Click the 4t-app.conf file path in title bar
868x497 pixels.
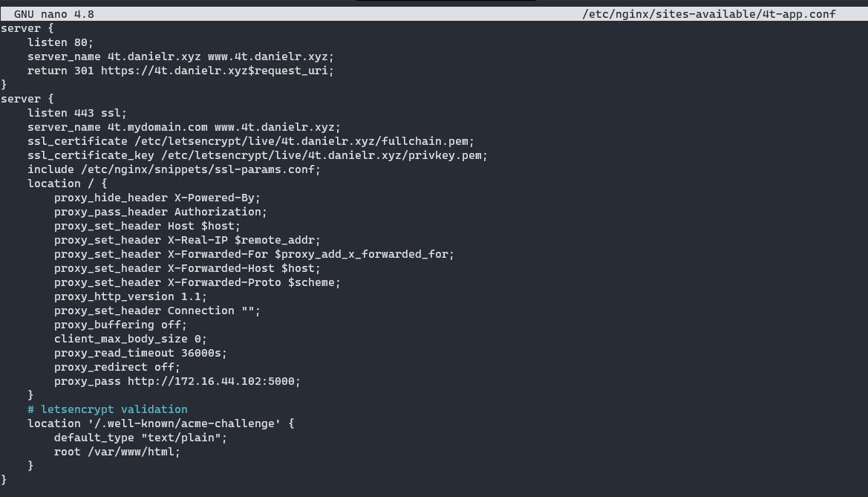(x=708, y=14)
